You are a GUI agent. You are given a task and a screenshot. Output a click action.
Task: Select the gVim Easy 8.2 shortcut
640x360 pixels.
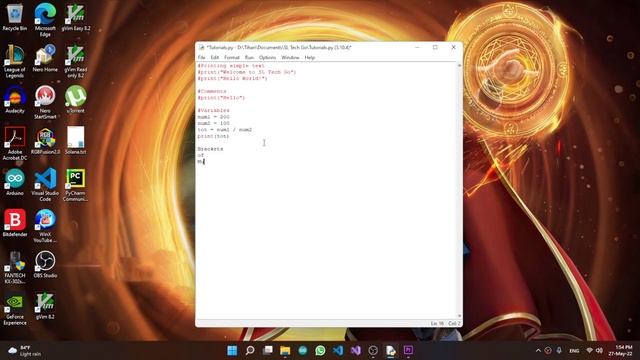(76, 18)
